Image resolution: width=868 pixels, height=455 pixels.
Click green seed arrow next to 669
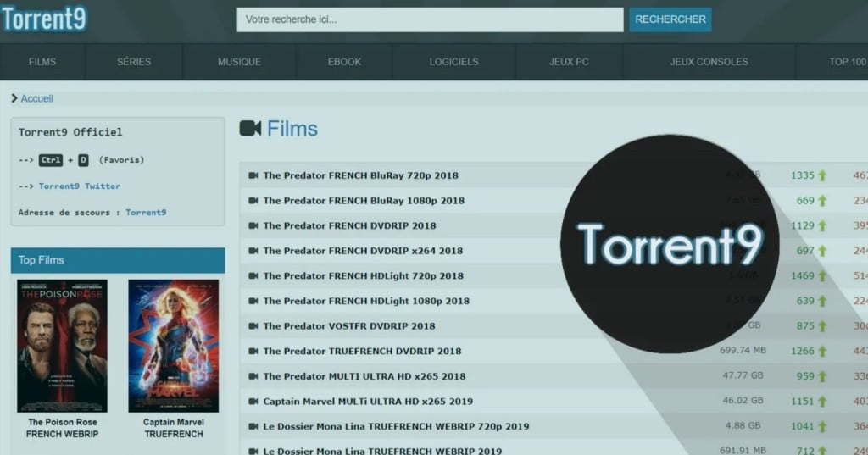(x=822, y=200)
